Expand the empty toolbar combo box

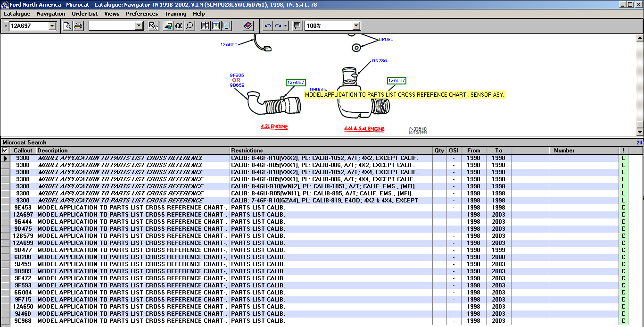click(139, 26)
